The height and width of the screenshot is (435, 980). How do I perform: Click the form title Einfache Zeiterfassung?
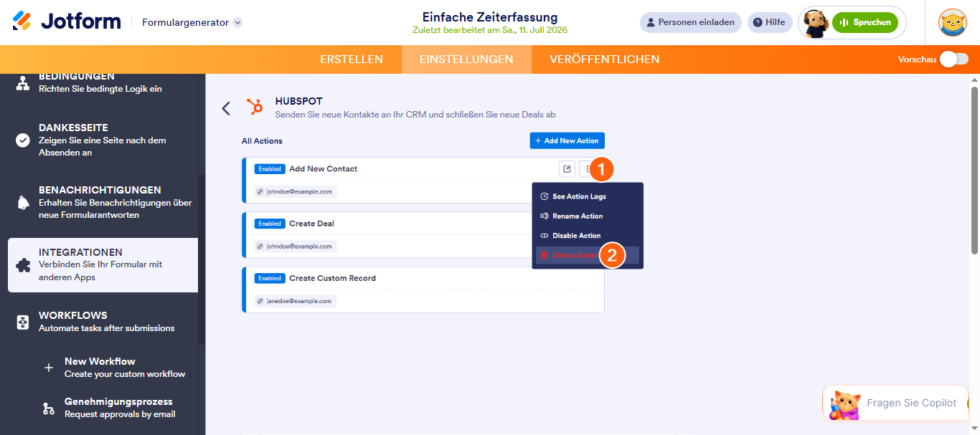490,17
